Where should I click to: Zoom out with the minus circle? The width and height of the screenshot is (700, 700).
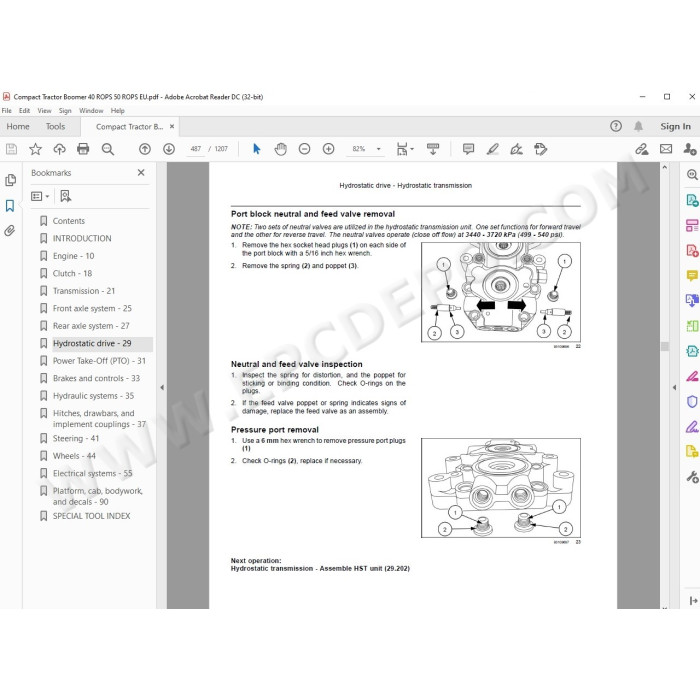point(304,149)
